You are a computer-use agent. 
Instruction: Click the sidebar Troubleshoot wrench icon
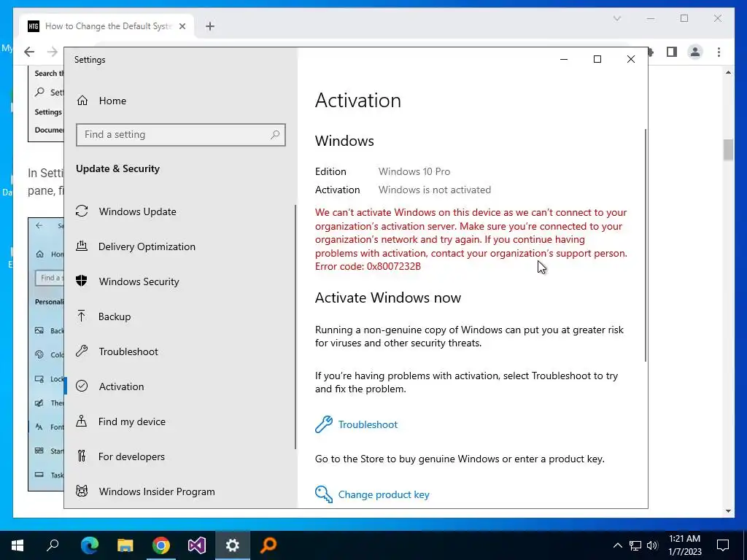[x=82, y=351]
